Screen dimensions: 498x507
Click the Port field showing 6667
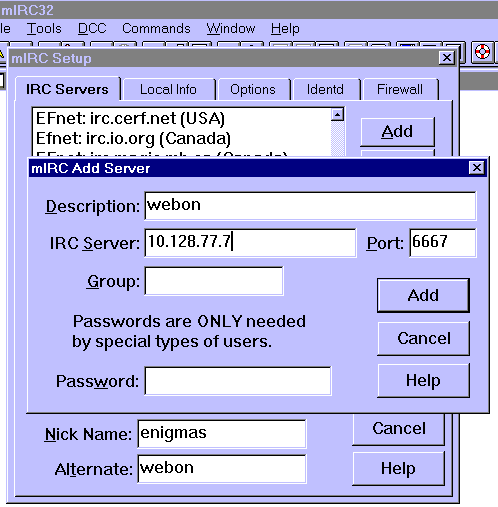tap(443, 243)
